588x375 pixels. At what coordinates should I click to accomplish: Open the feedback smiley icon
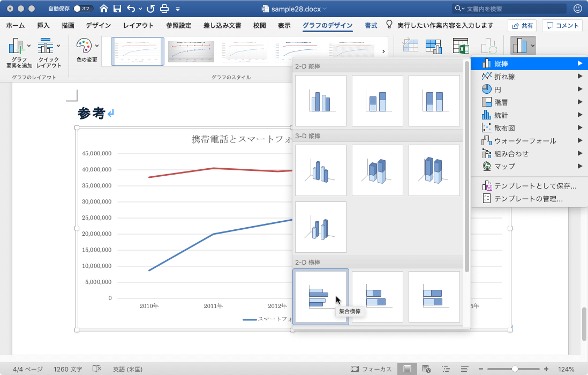tap(578, 9)
